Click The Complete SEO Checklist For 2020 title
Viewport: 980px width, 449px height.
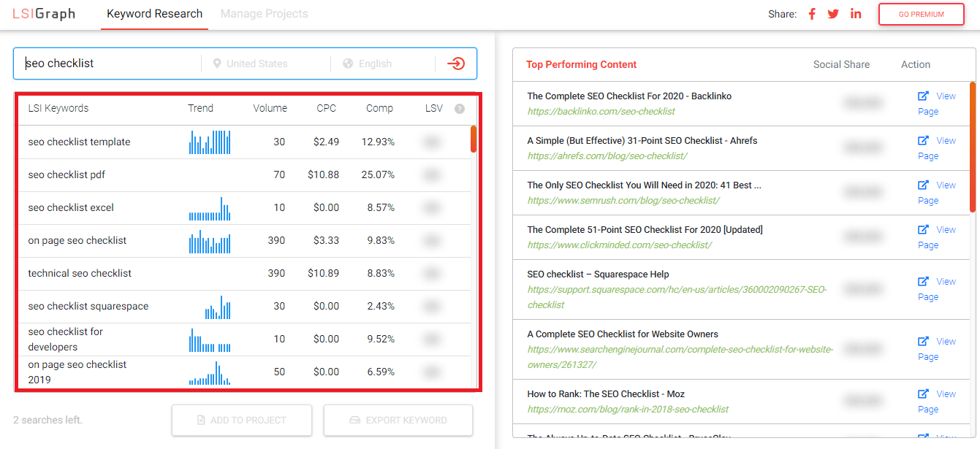pyautogui.click(x=629, y=96)
